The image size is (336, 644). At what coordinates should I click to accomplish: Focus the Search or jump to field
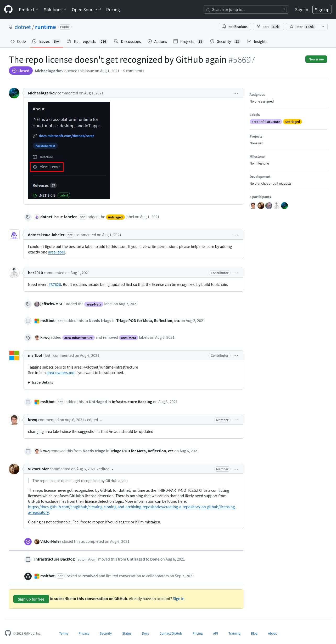coord(246,9)
